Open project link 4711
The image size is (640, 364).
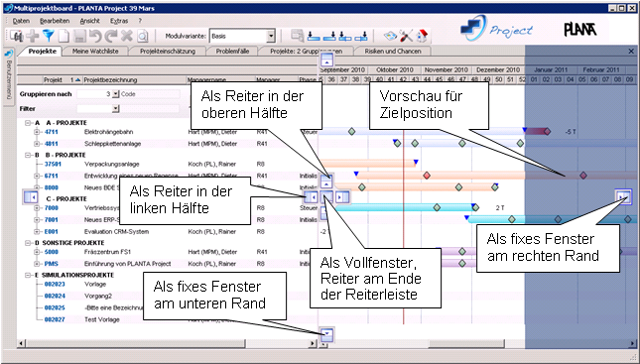coord(51,132)
